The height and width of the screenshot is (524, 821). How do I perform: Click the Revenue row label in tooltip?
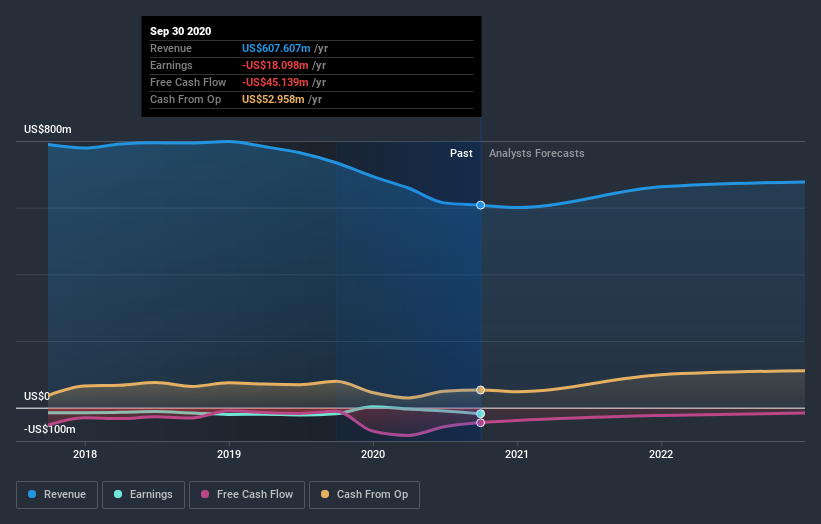point(171,48)
